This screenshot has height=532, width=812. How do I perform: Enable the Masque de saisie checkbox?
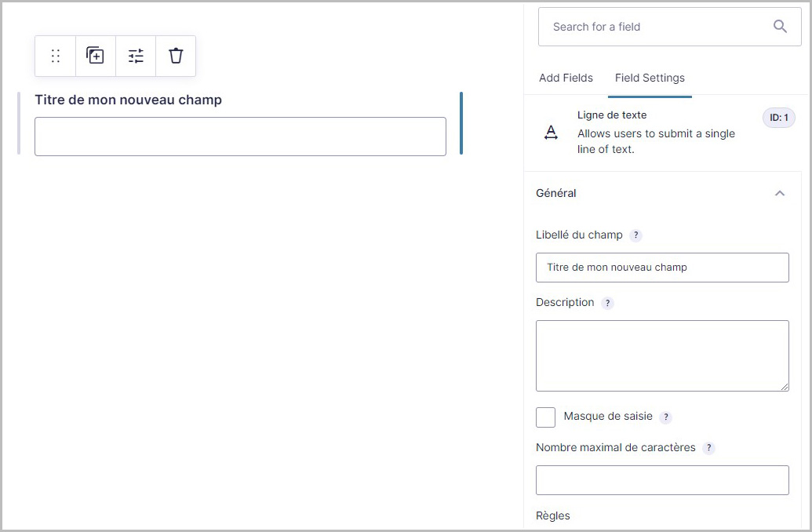coord(545,417)
